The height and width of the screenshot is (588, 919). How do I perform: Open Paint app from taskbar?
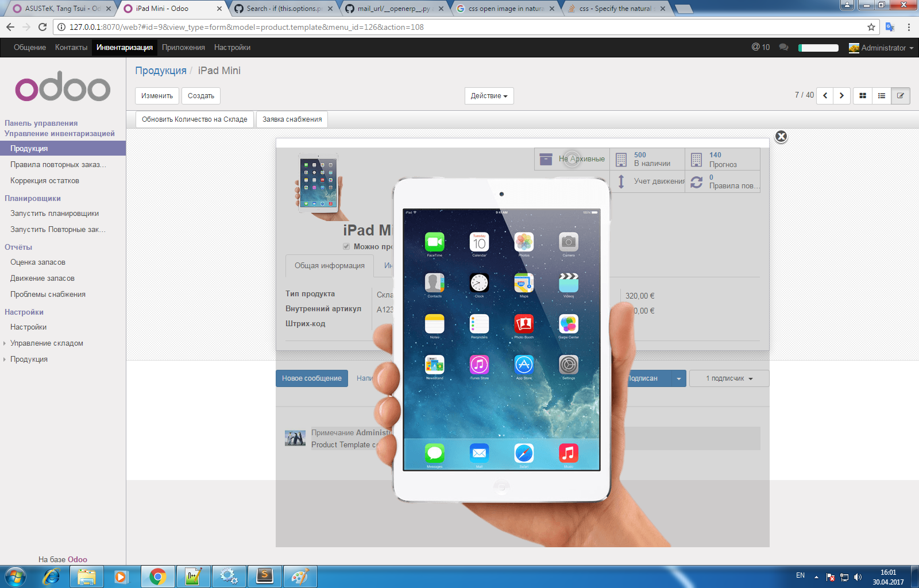click(299, 577)
